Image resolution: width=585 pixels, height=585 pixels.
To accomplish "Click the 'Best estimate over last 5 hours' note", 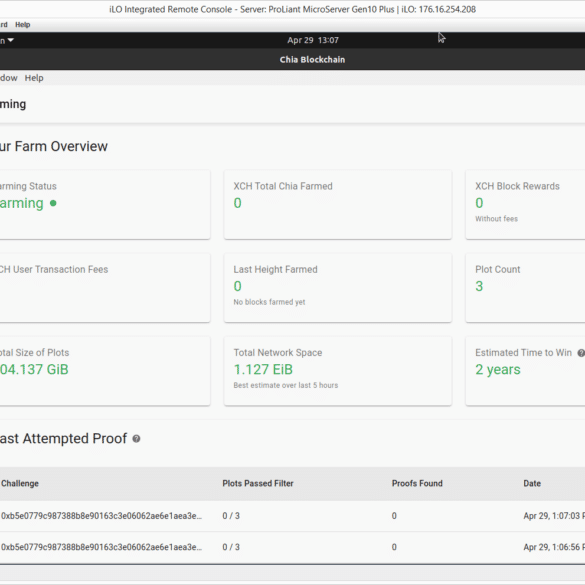I will [286, 385].
